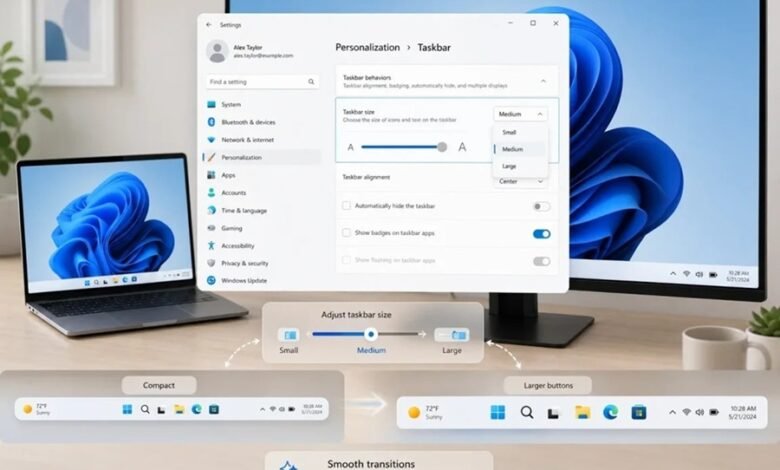Image resolution: width=780 pixels, height=470 pixels.
Task: Open the Taskbar alignment Center dropdown
Action: pos(520,182)
